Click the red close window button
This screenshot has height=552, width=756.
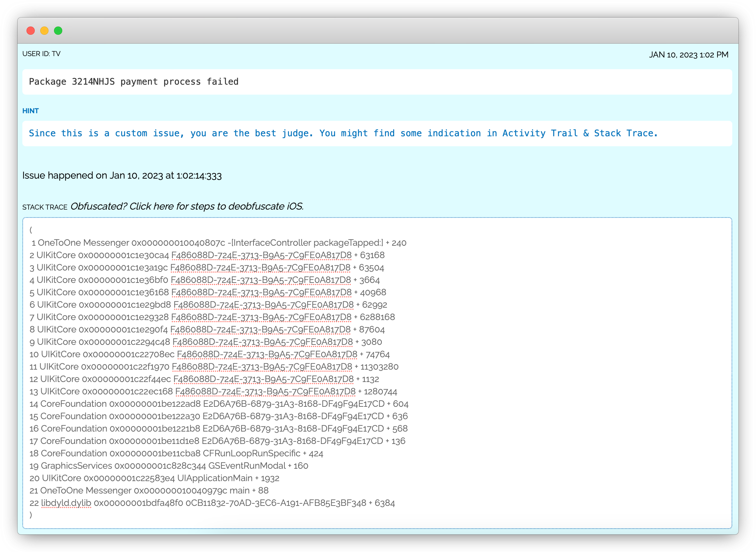point(31,31)
